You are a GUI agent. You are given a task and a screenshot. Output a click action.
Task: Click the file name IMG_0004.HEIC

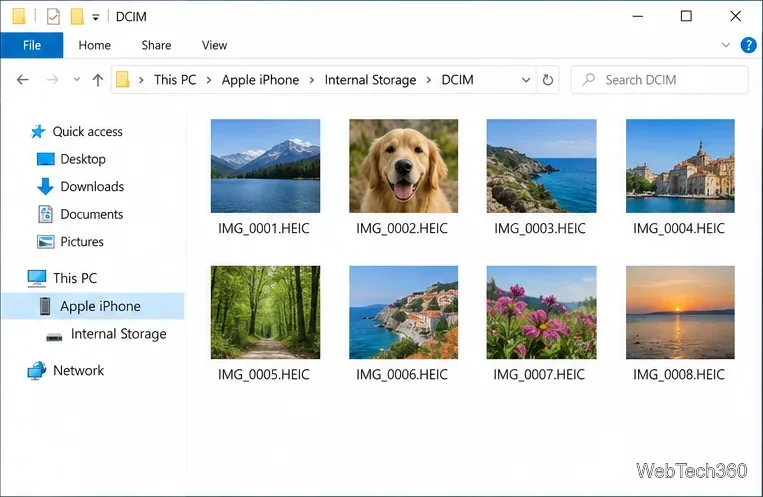click(x=679, y=228)
